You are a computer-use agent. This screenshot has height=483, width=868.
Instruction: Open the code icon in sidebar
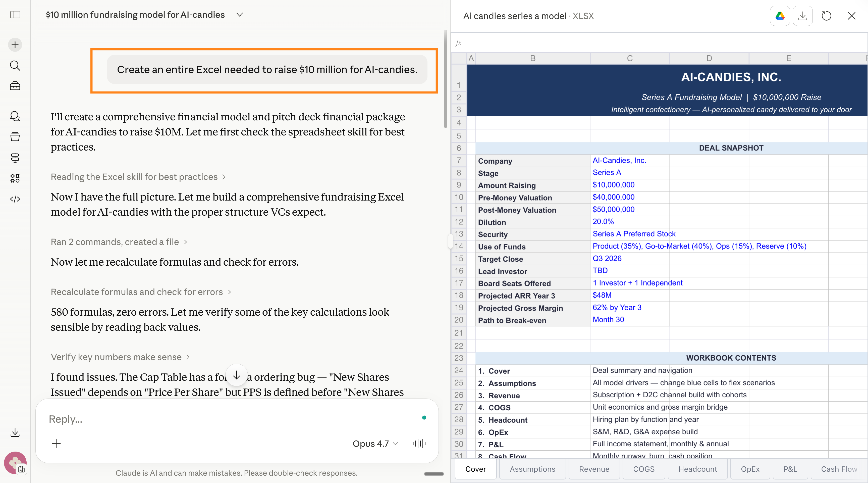(15, 199)
